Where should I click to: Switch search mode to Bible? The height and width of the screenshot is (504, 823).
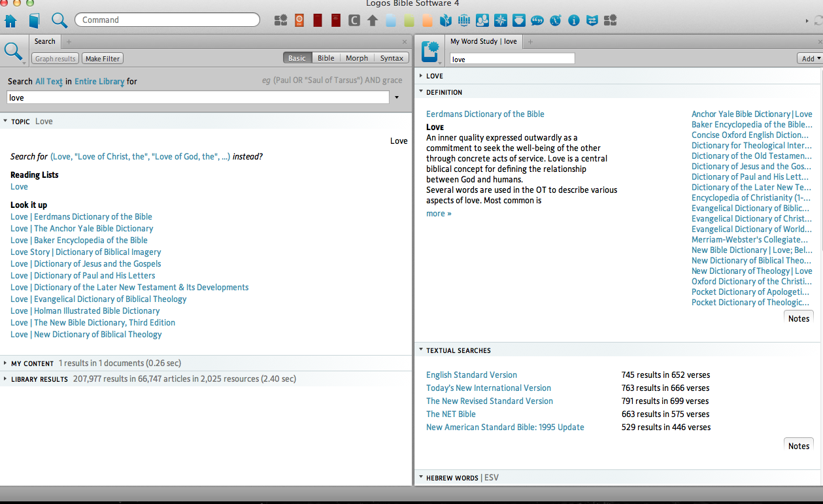click(x=326, y=58)
